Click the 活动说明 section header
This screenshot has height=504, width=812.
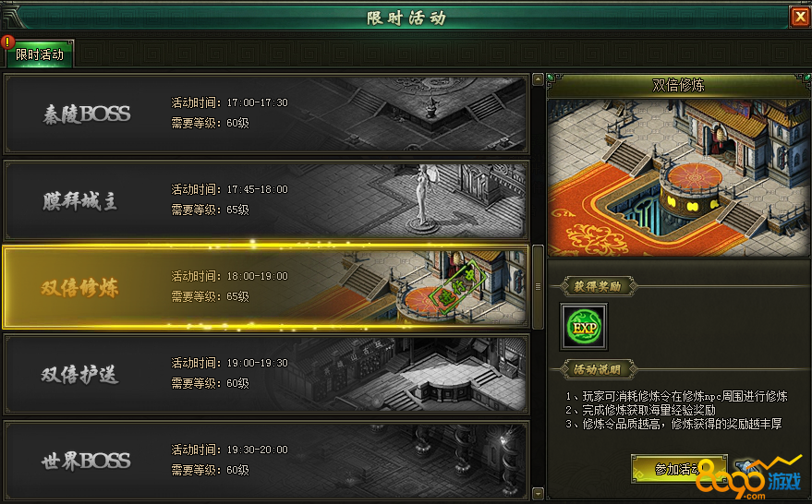click(598, 369)
